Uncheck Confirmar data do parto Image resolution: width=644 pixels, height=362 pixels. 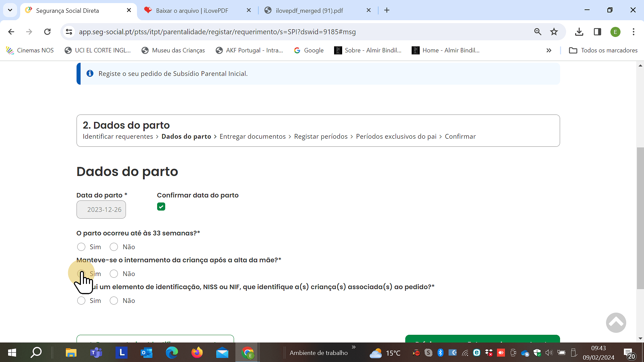point(161,207)
